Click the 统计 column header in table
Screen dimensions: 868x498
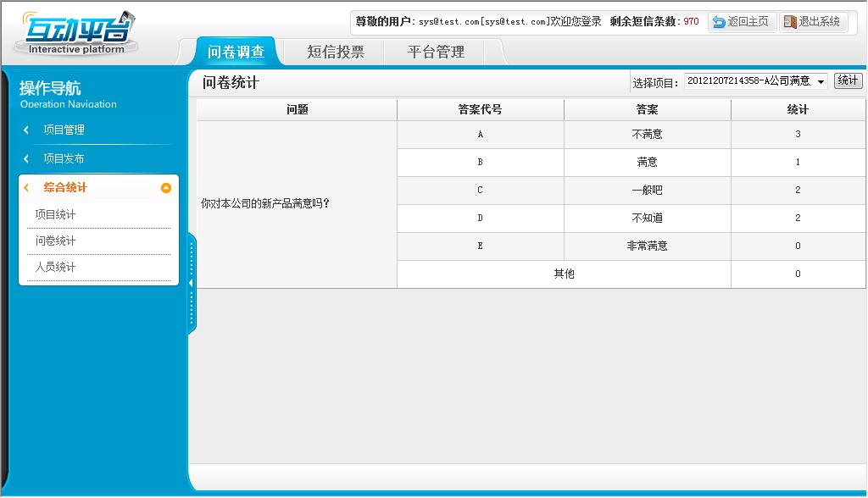point(798,109)
